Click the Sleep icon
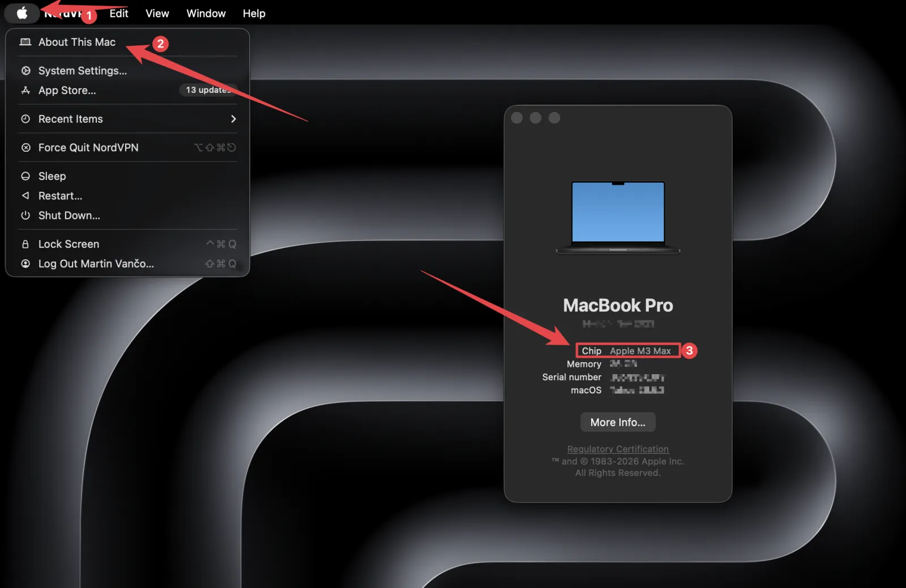906x588 pixels. (x=25, y=176)
